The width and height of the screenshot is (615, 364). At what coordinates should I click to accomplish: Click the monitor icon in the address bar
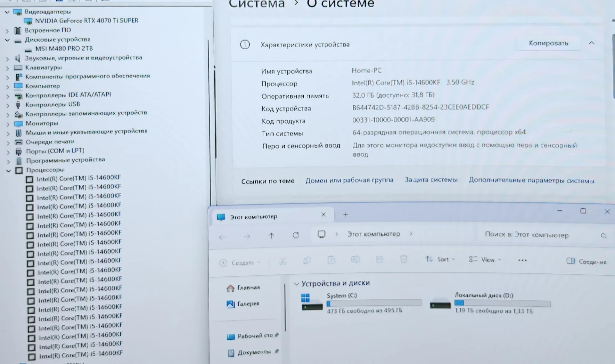pyautogui.click(x=321, y=234)
